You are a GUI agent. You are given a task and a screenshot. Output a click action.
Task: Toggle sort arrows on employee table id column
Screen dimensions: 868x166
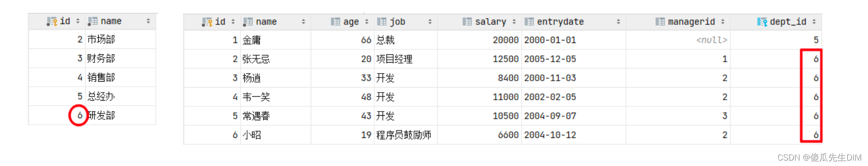[233, 22]
